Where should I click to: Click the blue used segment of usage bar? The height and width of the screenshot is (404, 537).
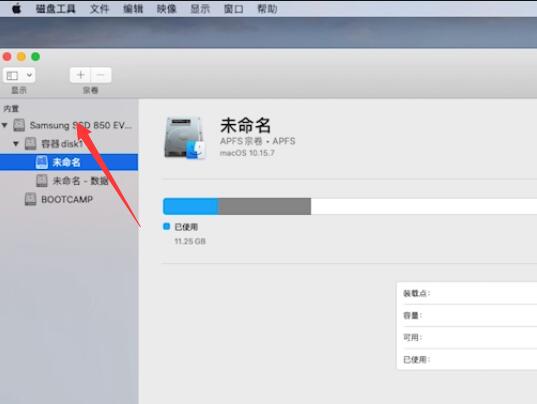(x=190, y=206)
